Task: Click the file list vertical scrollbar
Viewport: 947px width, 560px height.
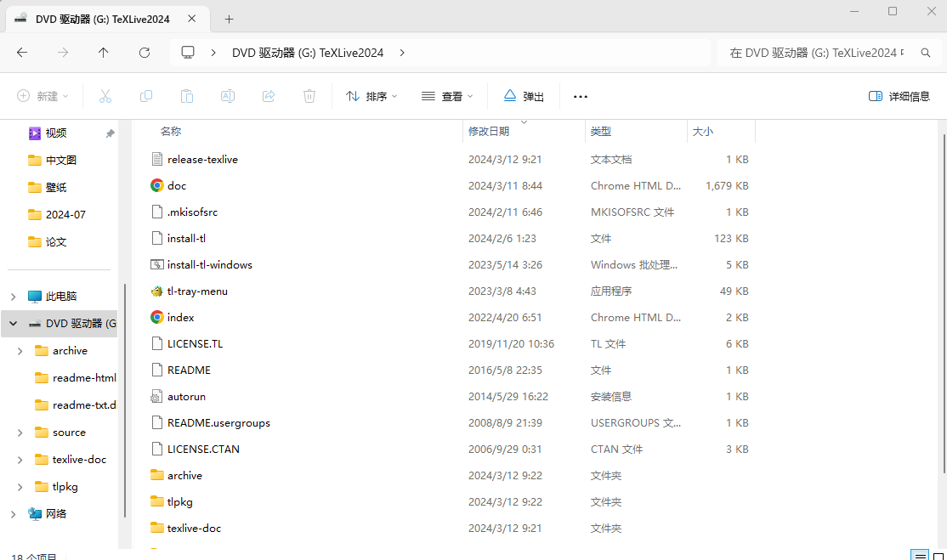Action: [x=944, y=303]
